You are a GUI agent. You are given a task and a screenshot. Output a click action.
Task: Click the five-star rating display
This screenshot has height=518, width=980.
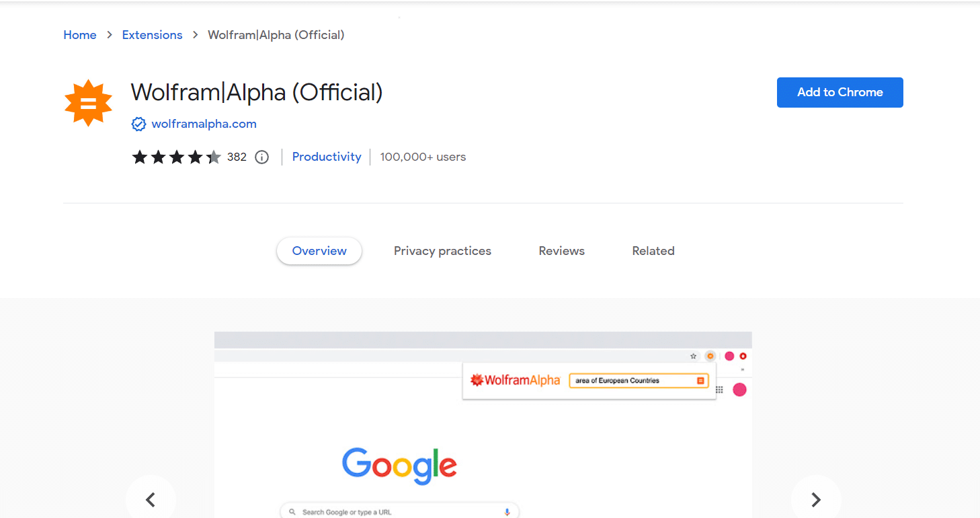point(176,157)
